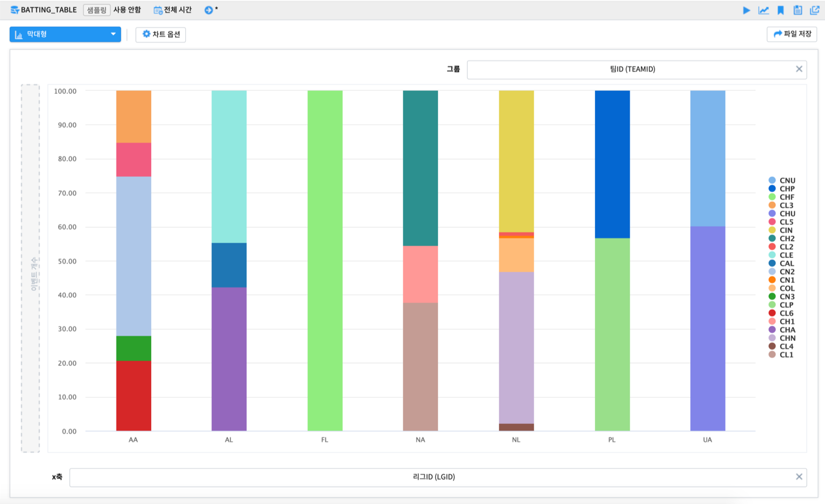Remove the 팀ID (TEAMID) group field
This screenshot has width=825, height=504.
pos(799,69)
